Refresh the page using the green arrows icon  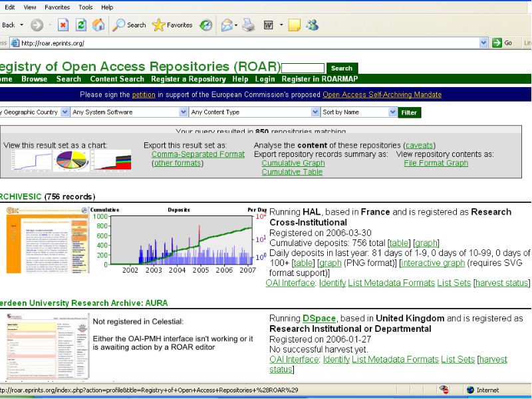pos(80,25)
